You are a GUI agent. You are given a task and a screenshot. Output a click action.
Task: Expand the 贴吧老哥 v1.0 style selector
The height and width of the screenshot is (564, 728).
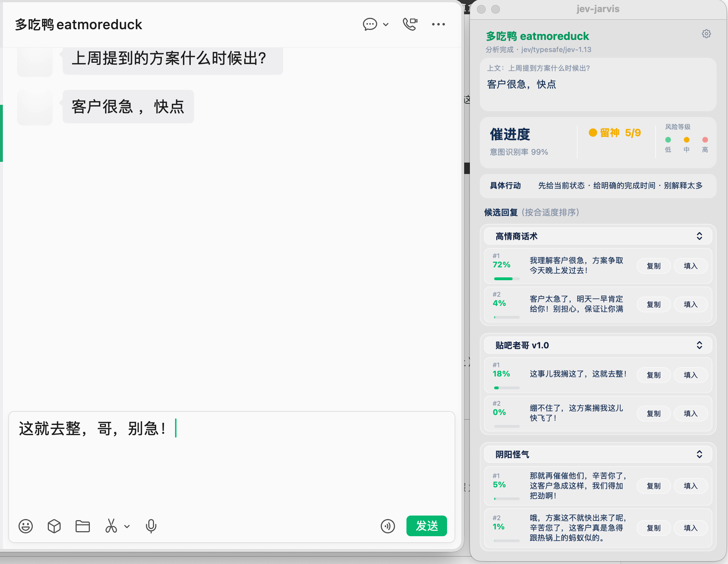598,345
